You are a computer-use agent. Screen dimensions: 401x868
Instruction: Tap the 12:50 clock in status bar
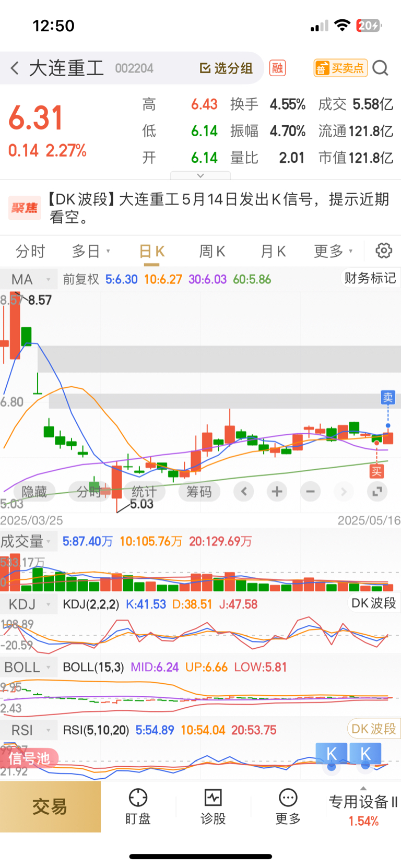[53, 26]
